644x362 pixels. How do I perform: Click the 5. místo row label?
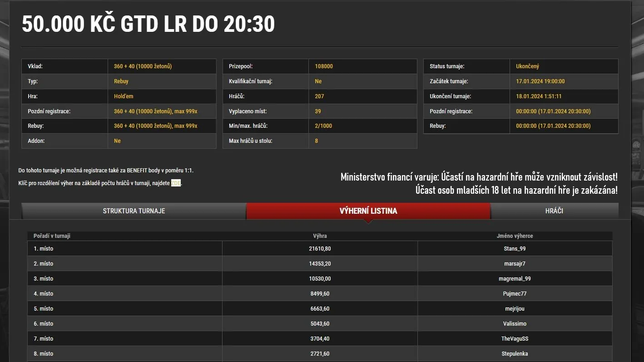click(x=43, y=309)
